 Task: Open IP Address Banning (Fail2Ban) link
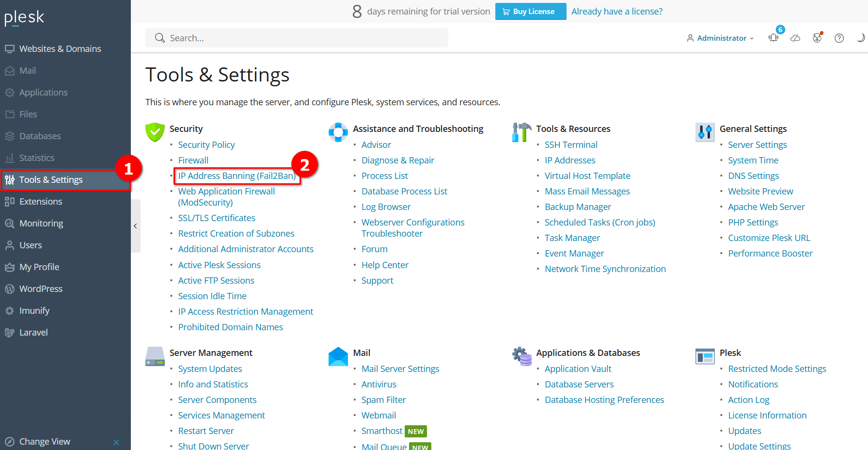pyautogui.click(x=237, y=176)
